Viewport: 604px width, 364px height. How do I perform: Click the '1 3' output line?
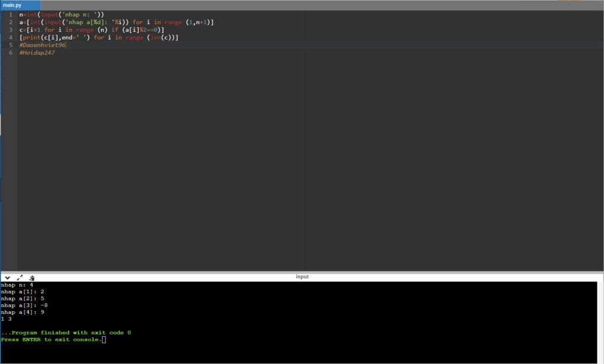(6, 319)
